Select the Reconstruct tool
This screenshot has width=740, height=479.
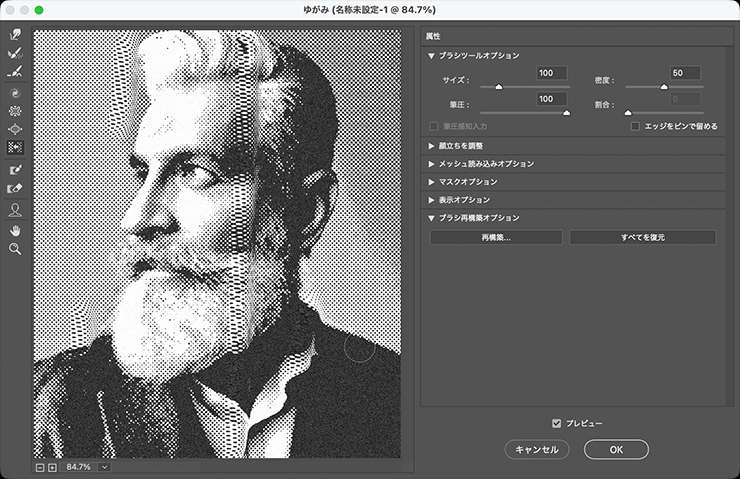(15, 53)
